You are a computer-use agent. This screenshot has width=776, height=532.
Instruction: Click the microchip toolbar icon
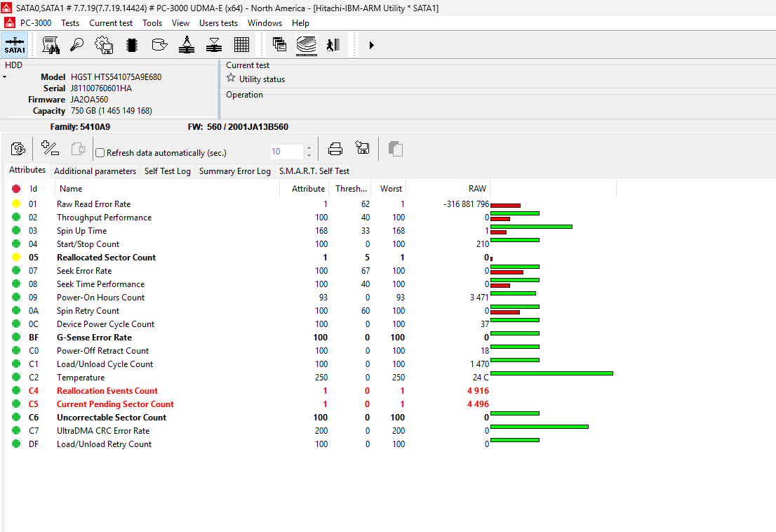pos(132,45)
